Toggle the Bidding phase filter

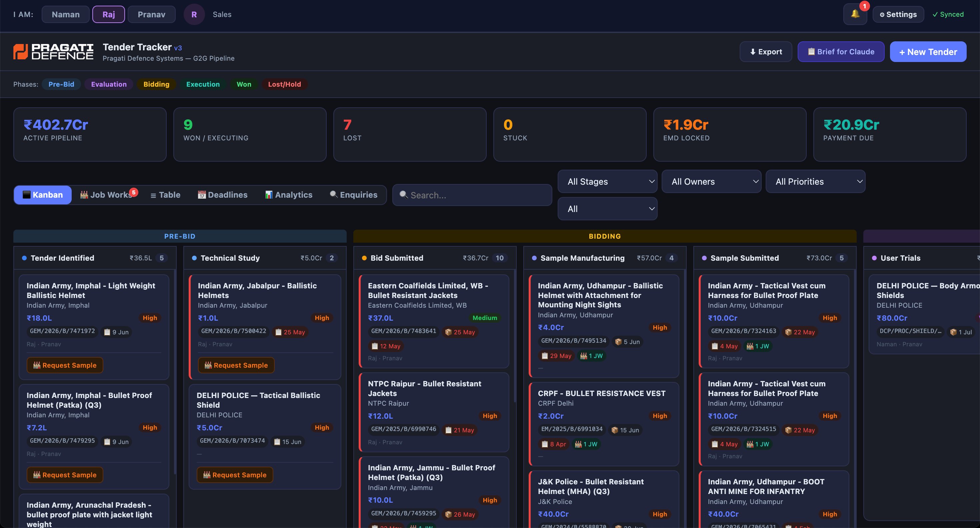[156, 84]
